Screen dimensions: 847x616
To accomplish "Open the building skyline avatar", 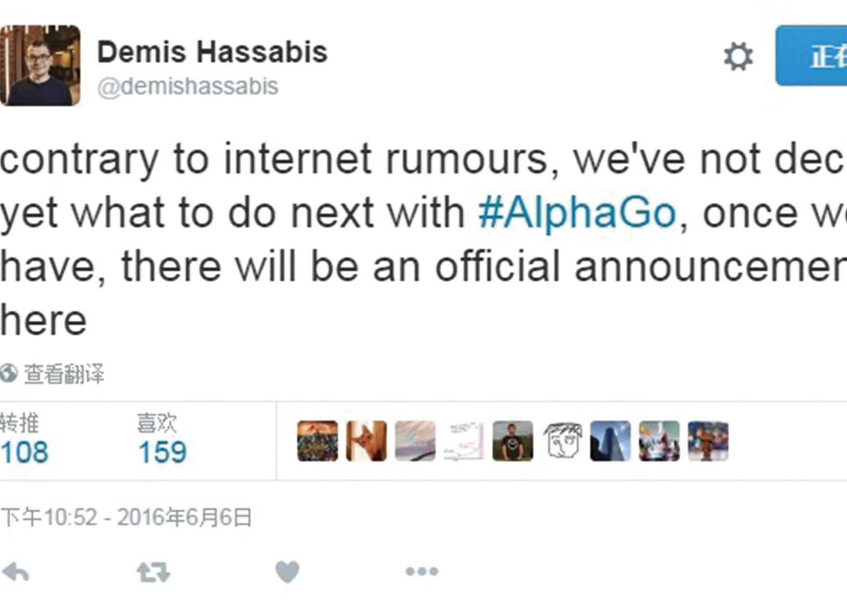I will coord(610,441).
